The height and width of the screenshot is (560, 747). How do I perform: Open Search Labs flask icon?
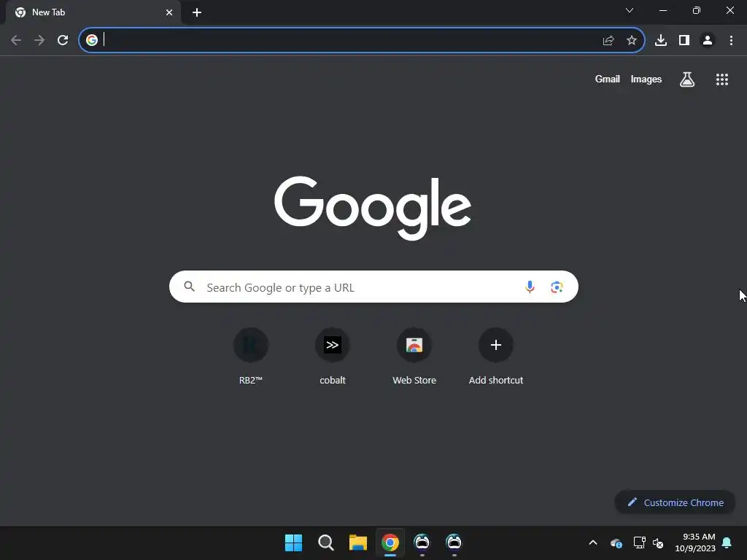coord(687,79)
